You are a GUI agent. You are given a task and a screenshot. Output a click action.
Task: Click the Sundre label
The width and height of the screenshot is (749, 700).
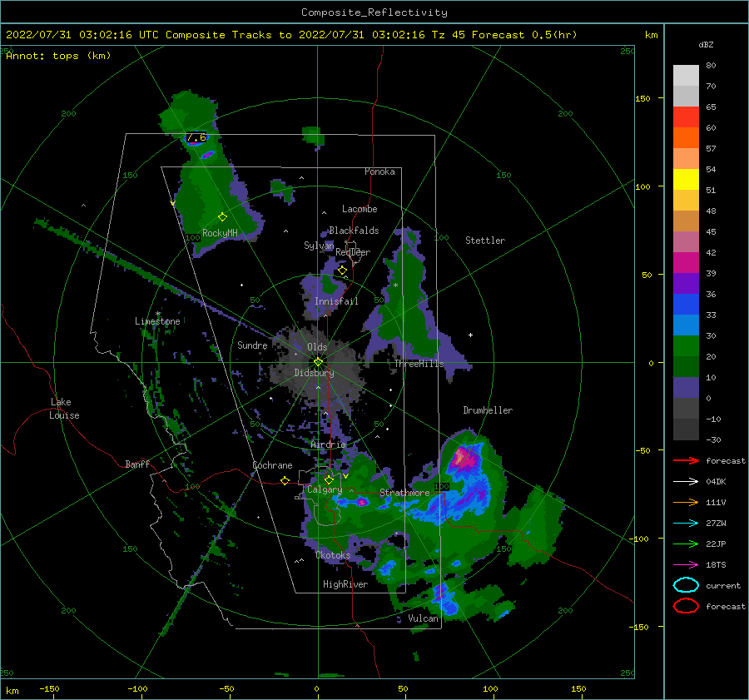click(252, 345)
